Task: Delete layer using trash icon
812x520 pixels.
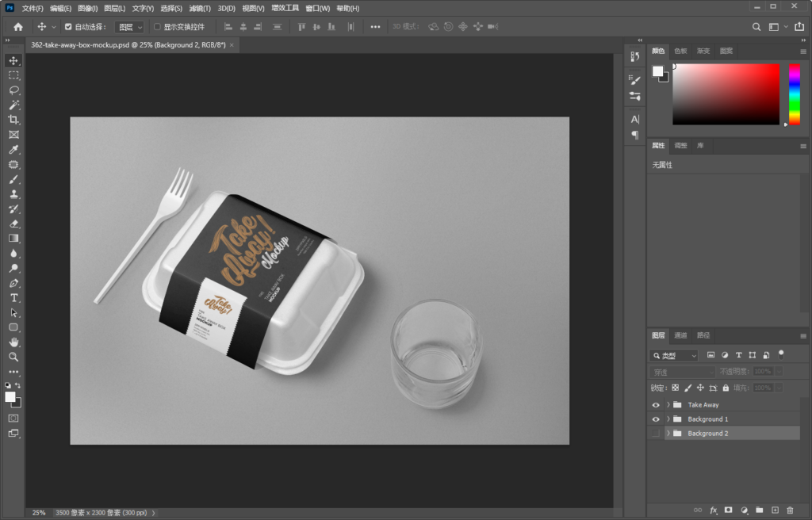Action: click(790, 510)
